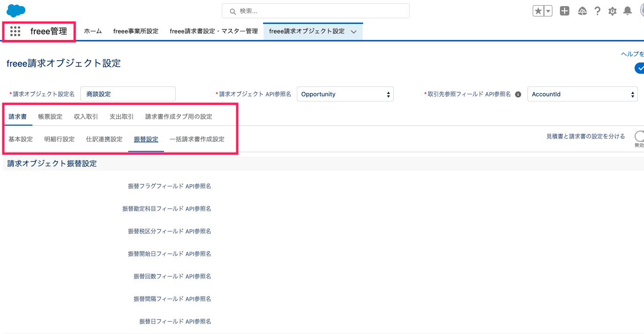Screen dimensions: 644x334
Task: Expand the freee請求オブジェクト設定 tab chevron
Action: point(354,31)
